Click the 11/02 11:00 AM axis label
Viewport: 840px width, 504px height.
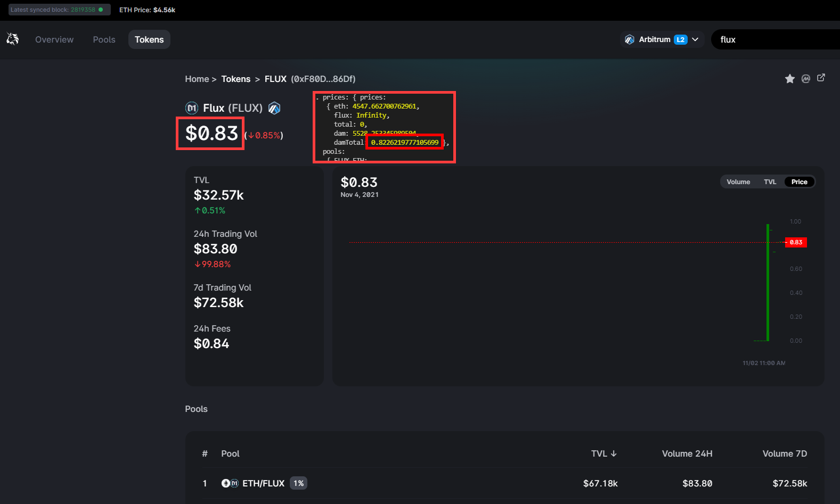point(764,363)
